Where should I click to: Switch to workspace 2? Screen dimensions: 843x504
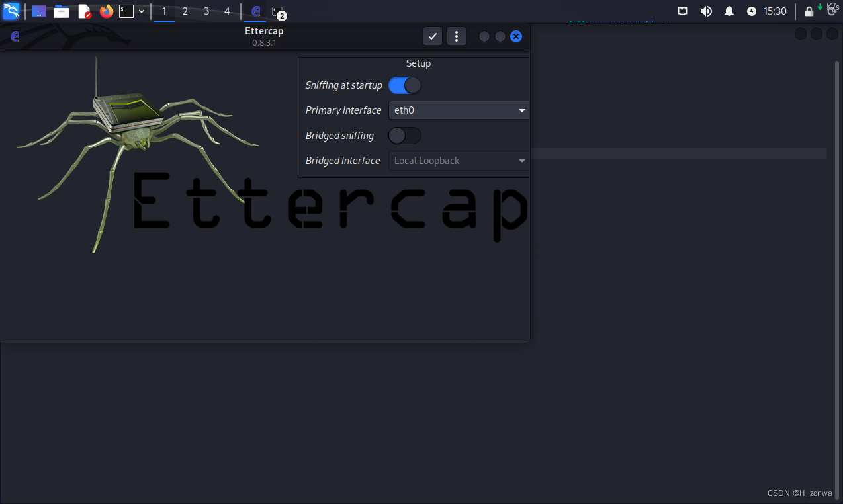click(185, 11)
